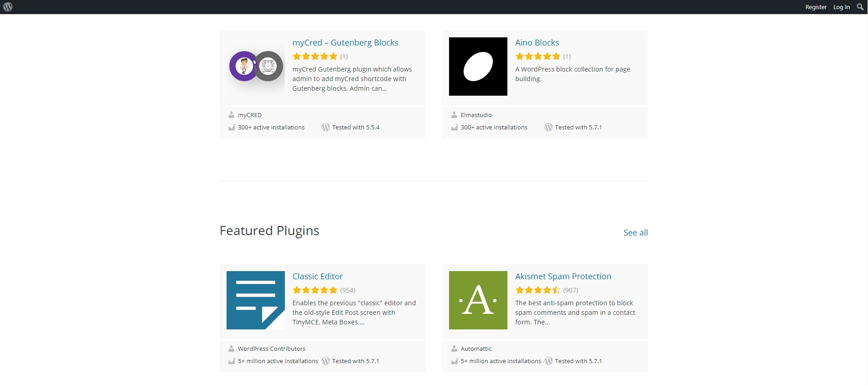Image resolution: width=868 pixels, height=385 pixels.
Task: Open the Aino Blocks plugin title
Action: point(537,42)
